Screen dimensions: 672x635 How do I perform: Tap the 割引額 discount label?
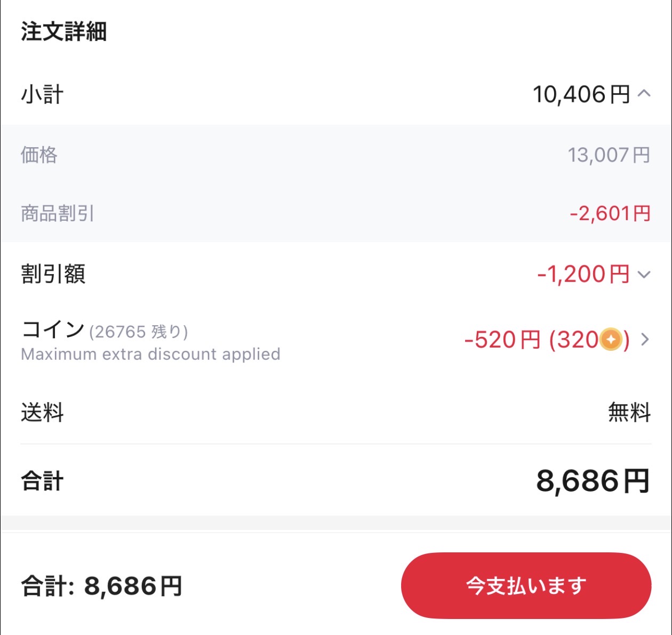53,274
